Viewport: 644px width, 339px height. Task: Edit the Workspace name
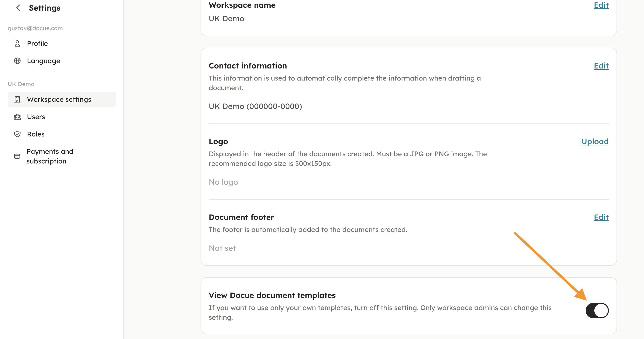[x=601, y=5]
